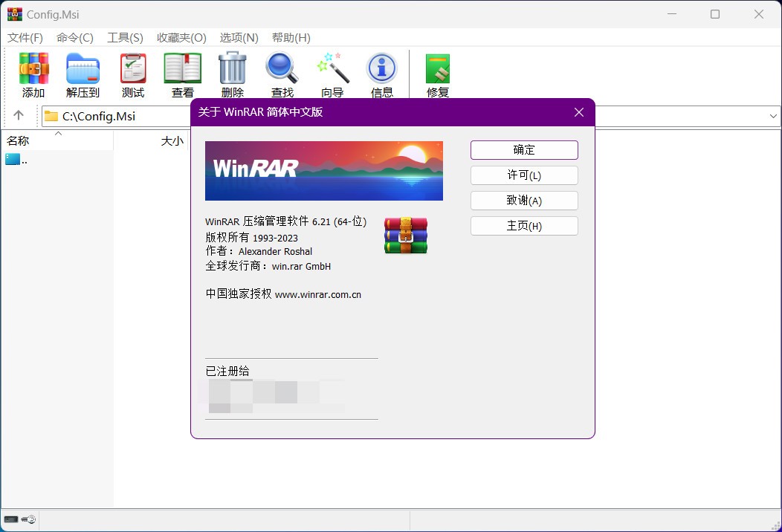Close the About WinRAR dialog

579,112
